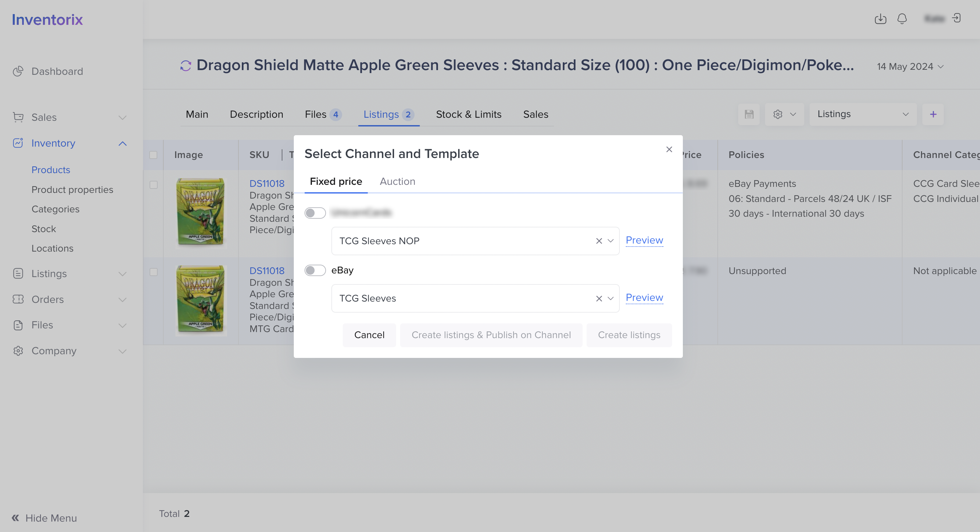
Task: Select the Fixed price tab in dialog
Action: point(336,181)
